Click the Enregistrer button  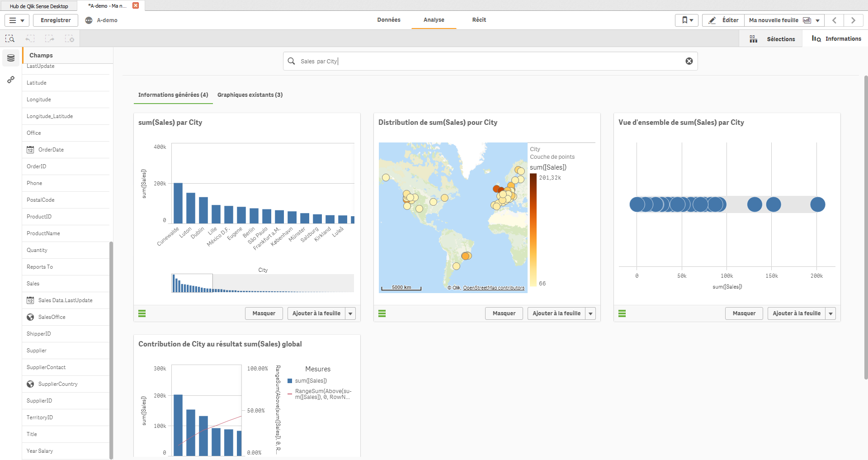point(56,20)
